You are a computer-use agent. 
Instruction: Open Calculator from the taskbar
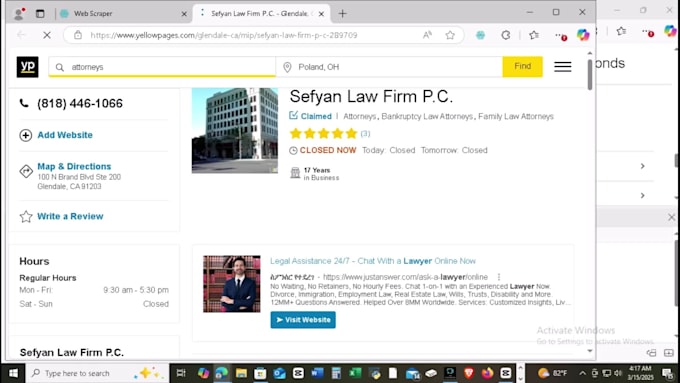336,373
